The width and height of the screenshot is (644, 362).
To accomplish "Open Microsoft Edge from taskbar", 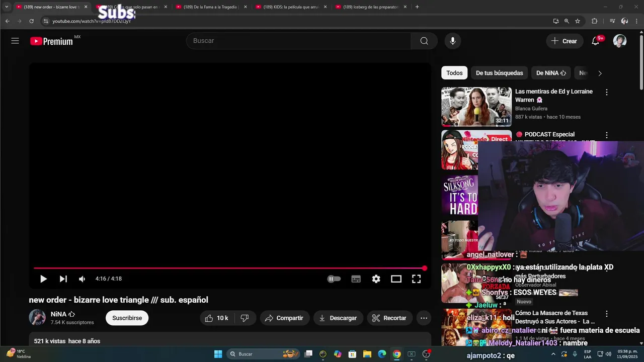I will 382,354.
